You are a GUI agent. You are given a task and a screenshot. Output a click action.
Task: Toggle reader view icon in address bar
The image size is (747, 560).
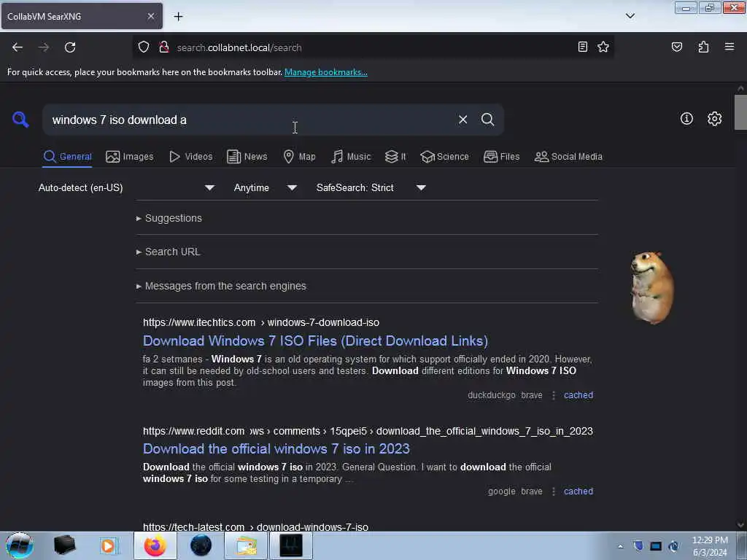point(582,47)
